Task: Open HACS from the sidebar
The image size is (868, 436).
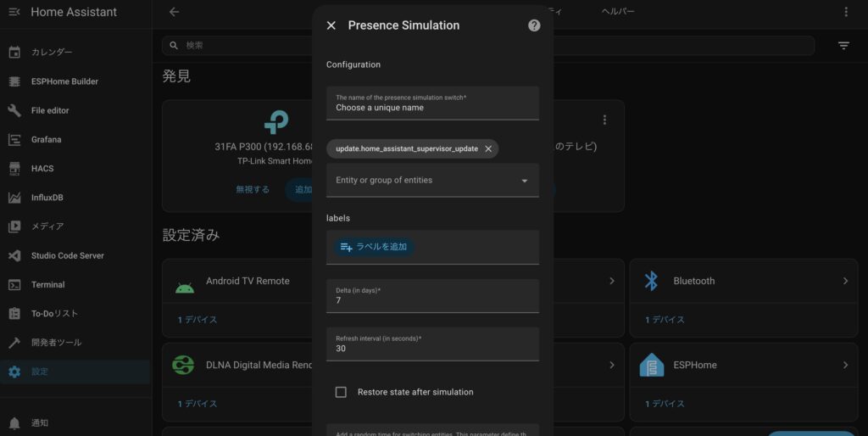Action: [x=42, y=169]
